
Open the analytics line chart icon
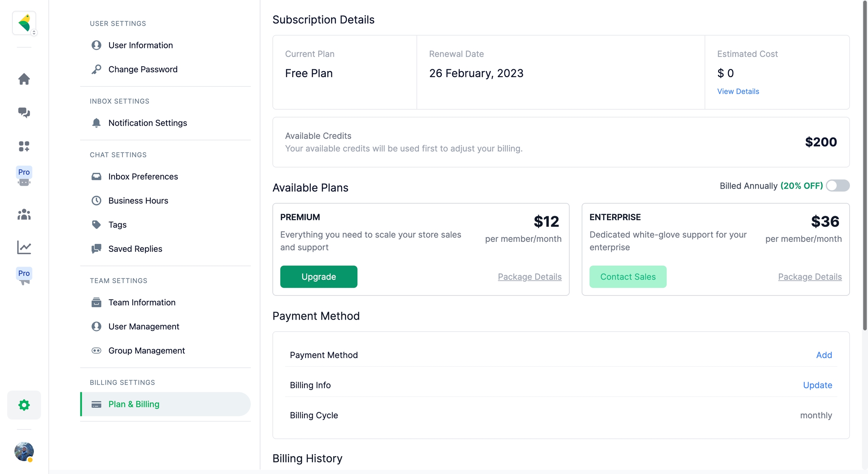coord(24,247)
